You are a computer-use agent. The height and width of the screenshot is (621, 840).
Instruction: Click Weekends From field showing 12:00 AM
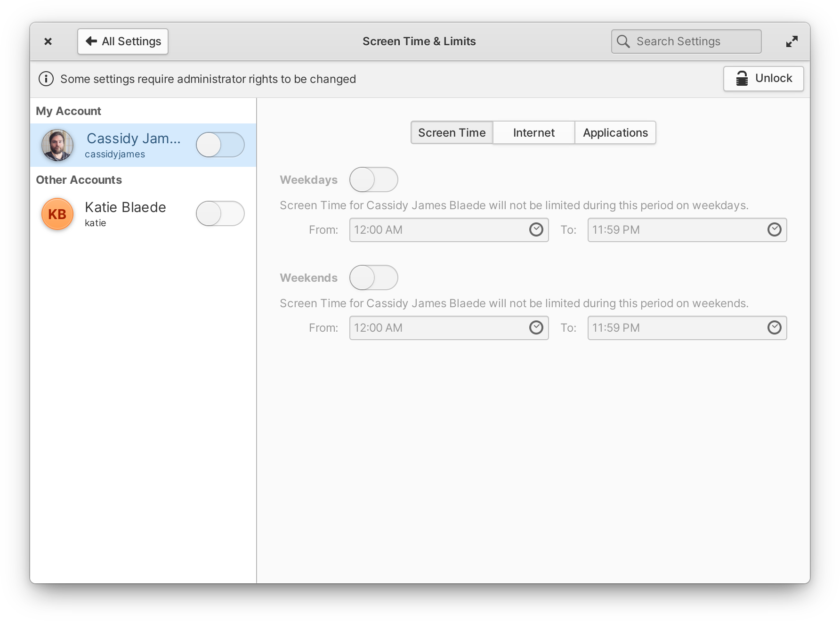tap(449, 328)
